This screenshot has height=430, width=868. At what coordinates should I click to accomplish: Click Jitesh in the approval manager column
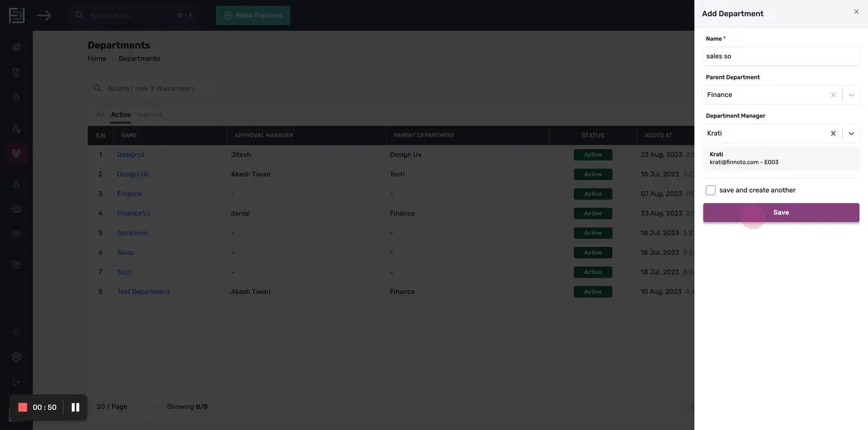pyautogui.click(x=241, y=155)
